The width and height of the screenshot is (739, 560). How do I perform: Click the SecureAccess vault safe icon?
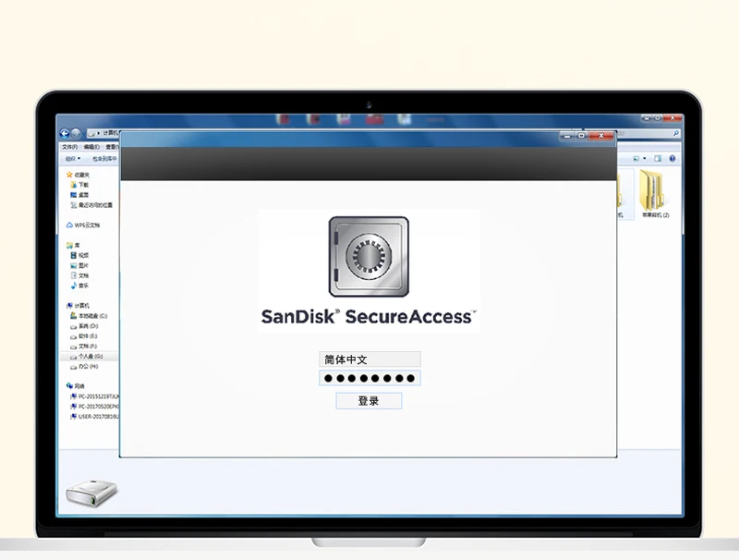coord(369,256)
